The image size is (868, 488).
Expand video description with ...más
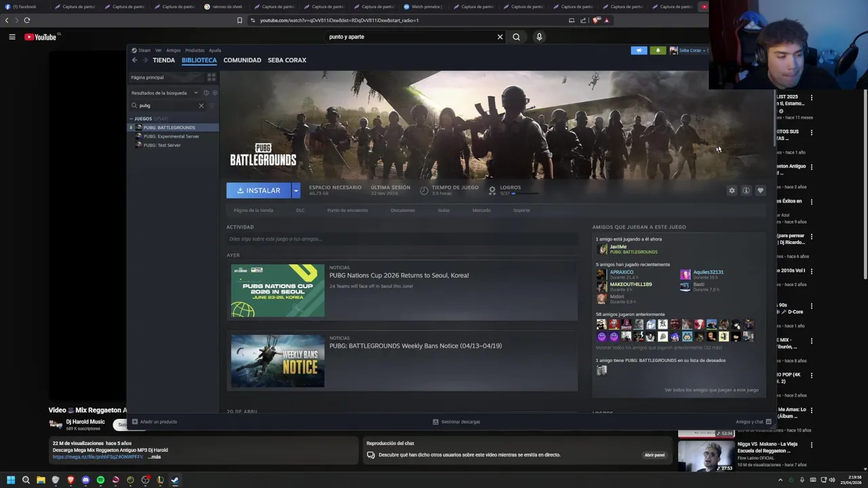pos(154,457)
